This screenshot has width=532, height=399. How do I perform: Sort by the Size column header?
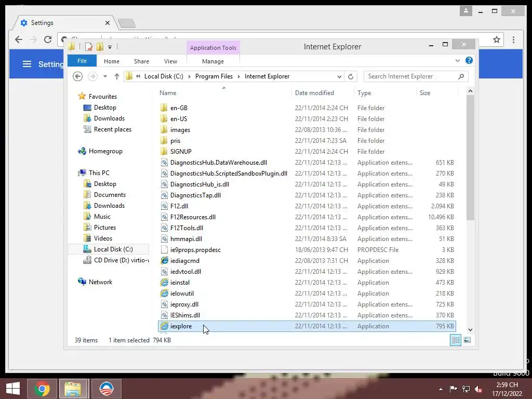(436, 92)
